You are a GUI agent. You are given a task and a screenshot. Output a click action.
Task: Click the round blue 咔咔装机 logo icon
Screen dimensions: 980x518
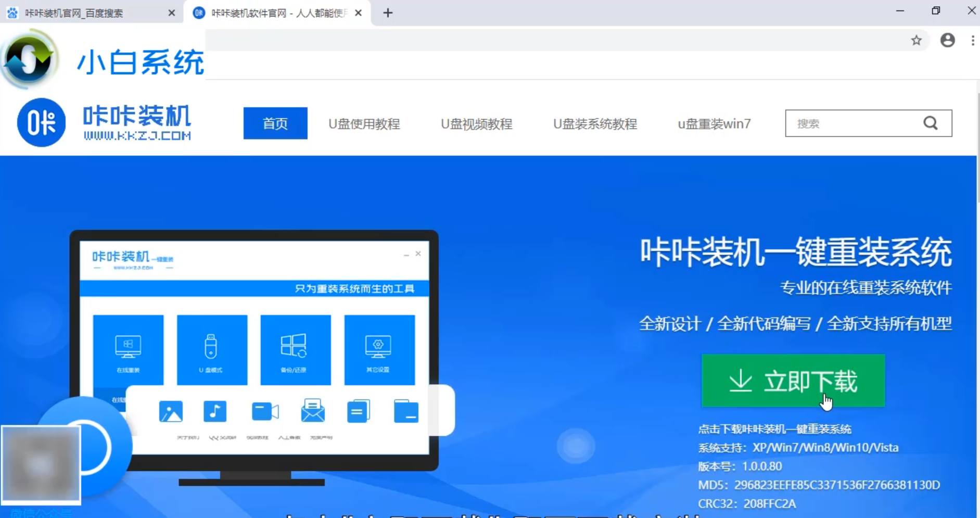point(42,122)
